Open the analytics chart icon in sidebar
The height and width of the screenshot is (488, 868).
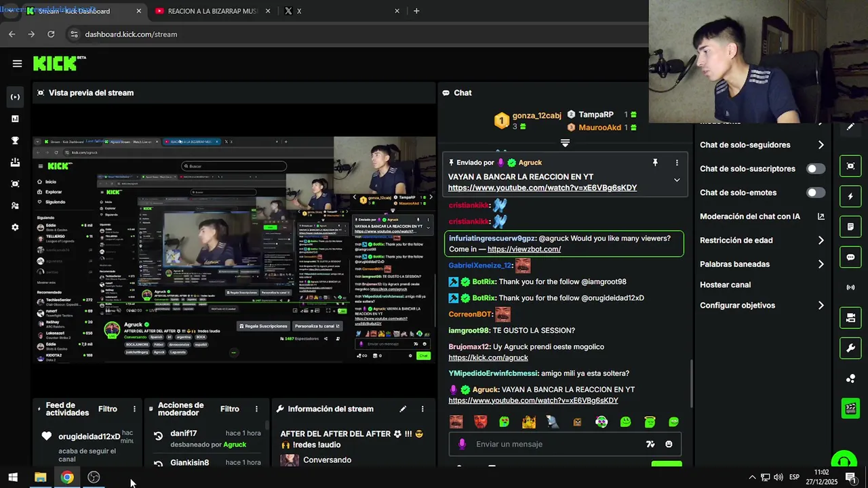tap(15, 119)
